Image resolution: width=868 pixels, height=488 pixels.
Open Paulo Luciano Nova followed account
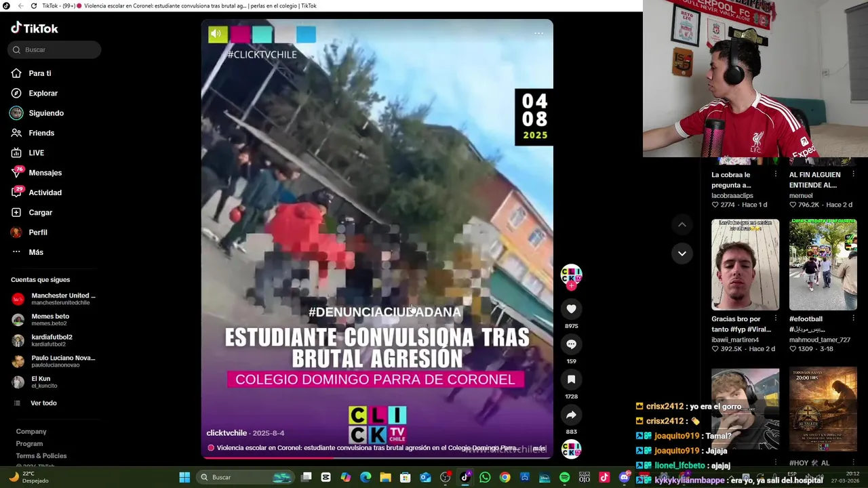click(54, 361)
